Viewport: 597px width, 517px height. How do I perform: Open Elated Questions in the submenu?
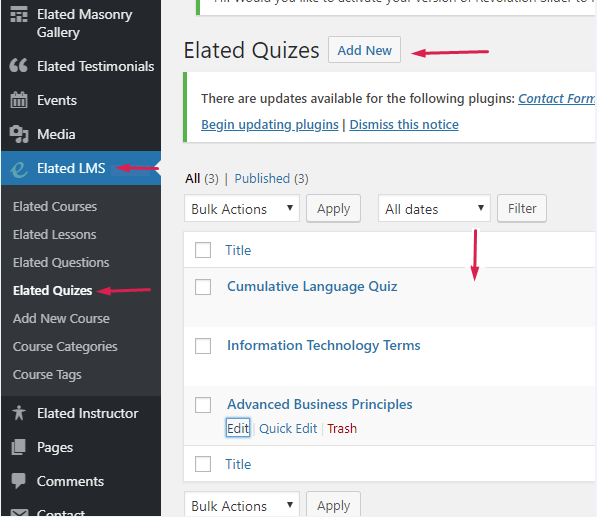pyautogui.click(x=61, y=263)
